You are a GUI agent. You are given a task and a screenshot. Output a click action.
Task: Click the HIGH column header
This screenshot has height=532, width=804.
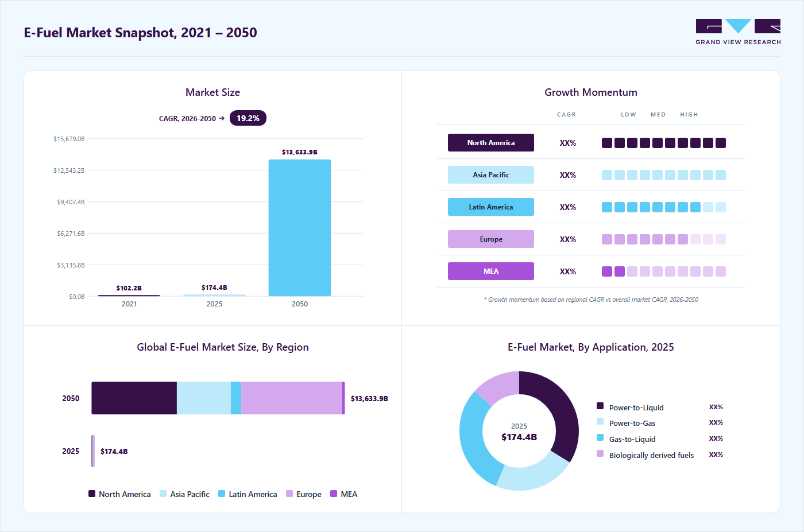pyautogui.click(x=689, y=115)
